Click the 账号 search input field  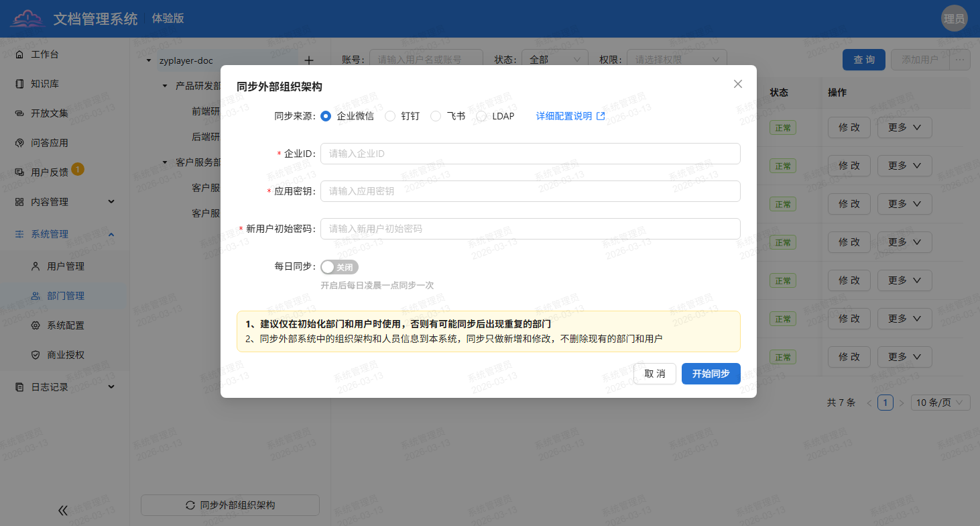click(426, 60)
